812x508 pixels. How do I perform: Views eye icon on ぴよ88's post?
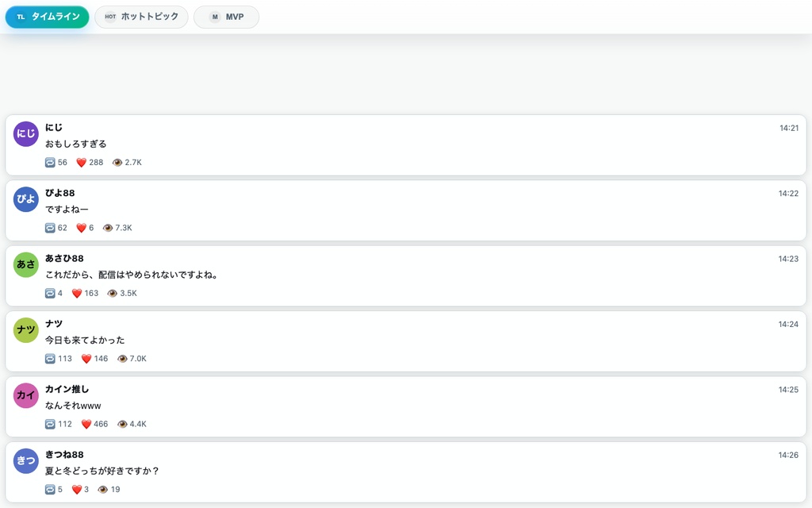[x=108, y=228]
